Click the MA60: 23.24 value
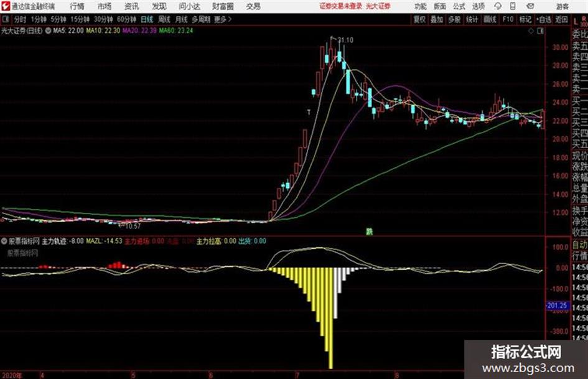Image resolution: width=588 pixels, height=379 pixels. tap(176, 30)
